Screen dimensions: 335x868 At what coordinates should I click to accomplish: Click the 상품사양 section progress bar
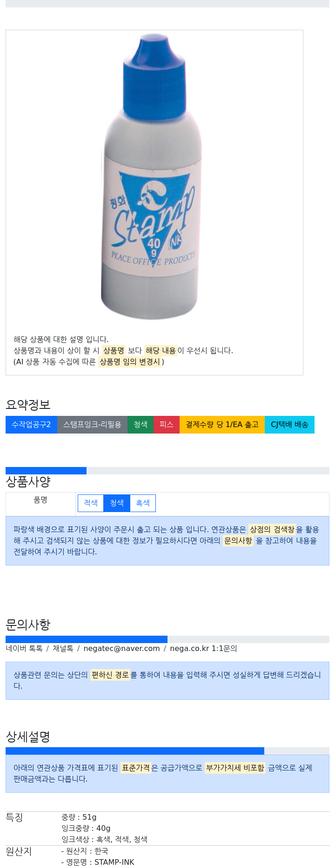pos(167,471)
